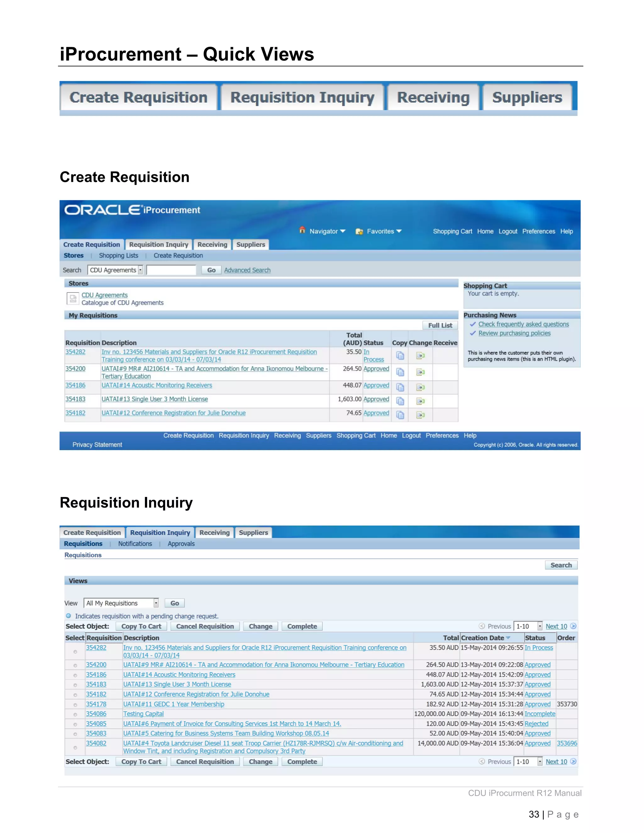Click the Change icon for requisition 354182
The height and width of the screenshot is (833, 644).
pos(420,415)
